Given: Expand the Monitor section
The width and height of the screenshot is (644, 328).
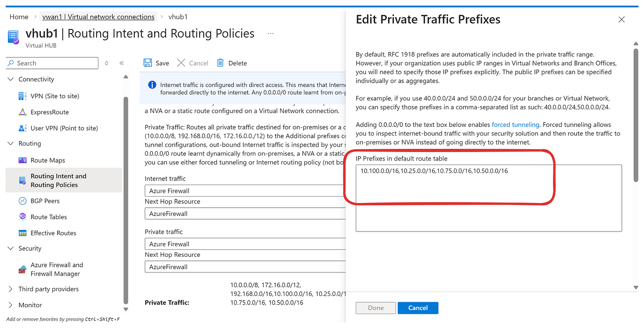Looking at the screenshot, I should [x=11, y=305].
